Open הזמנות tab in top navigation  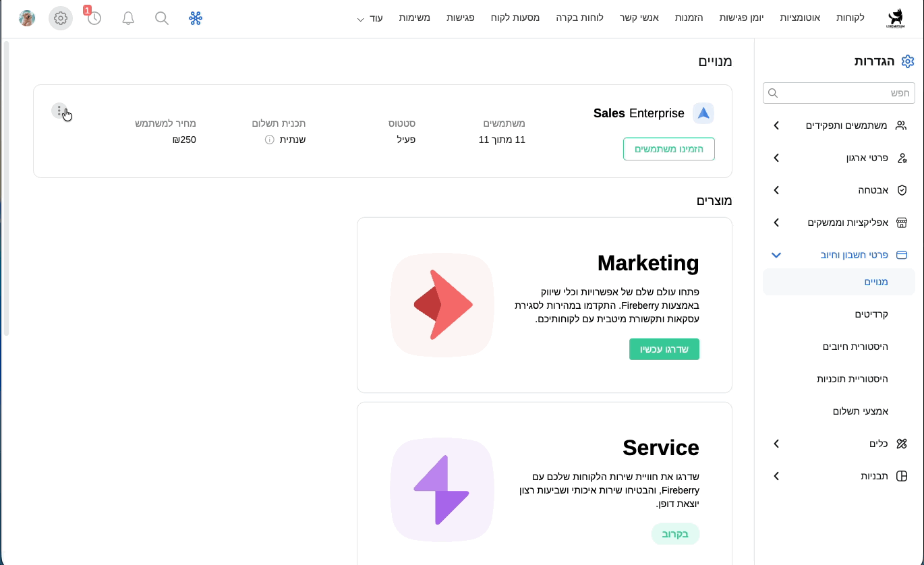[689, 18]
